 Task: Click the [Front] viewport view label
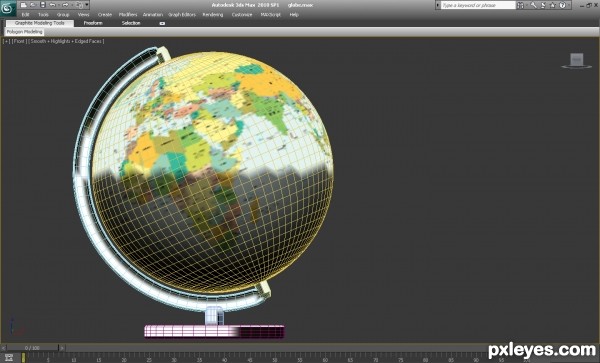pyautogui.click(x=19, y=41)
